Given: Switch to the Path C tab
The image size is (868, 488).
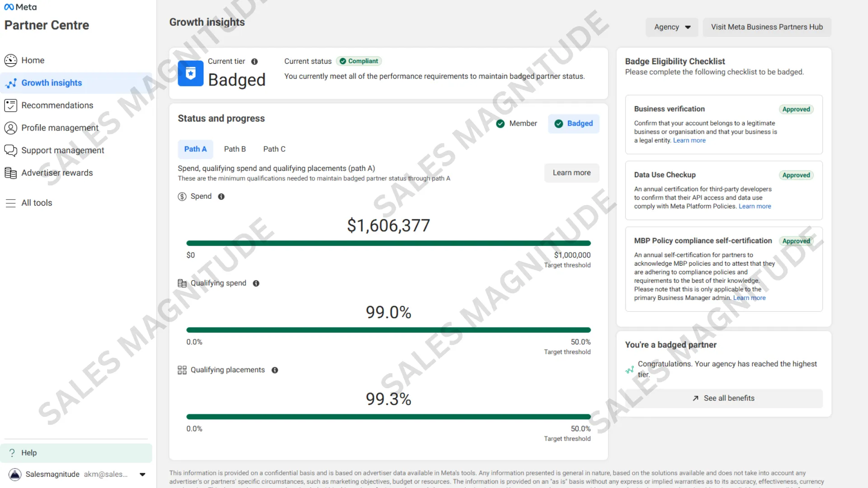Looking at the screenshot, I should point(274,149).
